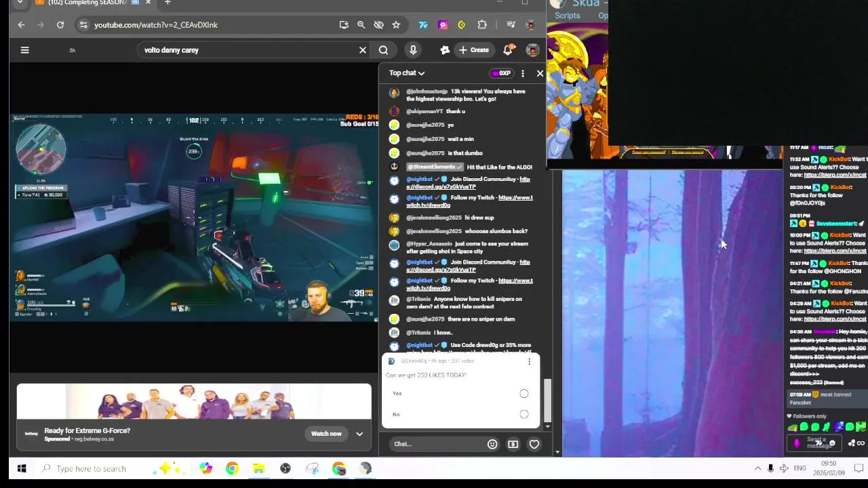Open the Windows notification center
868x488 pixels.
[858, 468]
